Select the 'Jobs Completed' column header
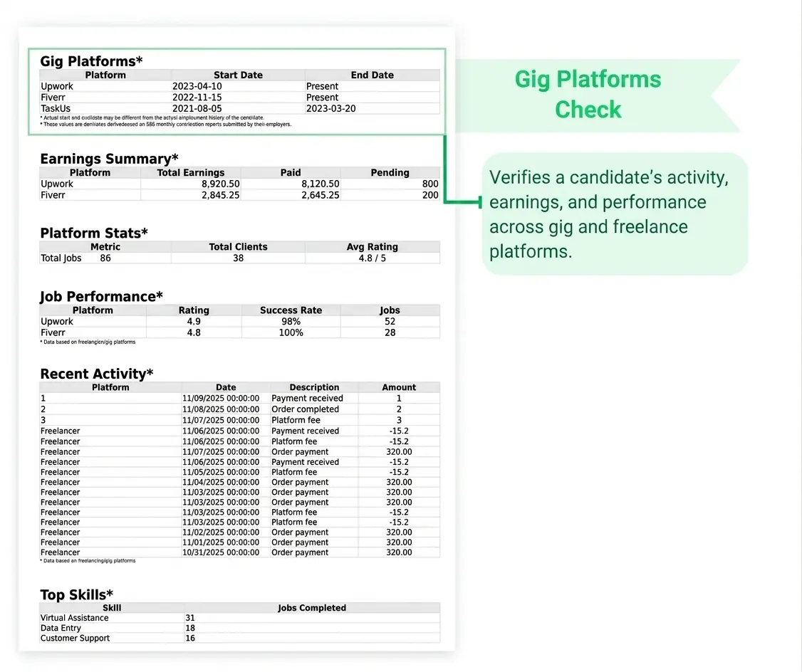 (x=311, y=608)
